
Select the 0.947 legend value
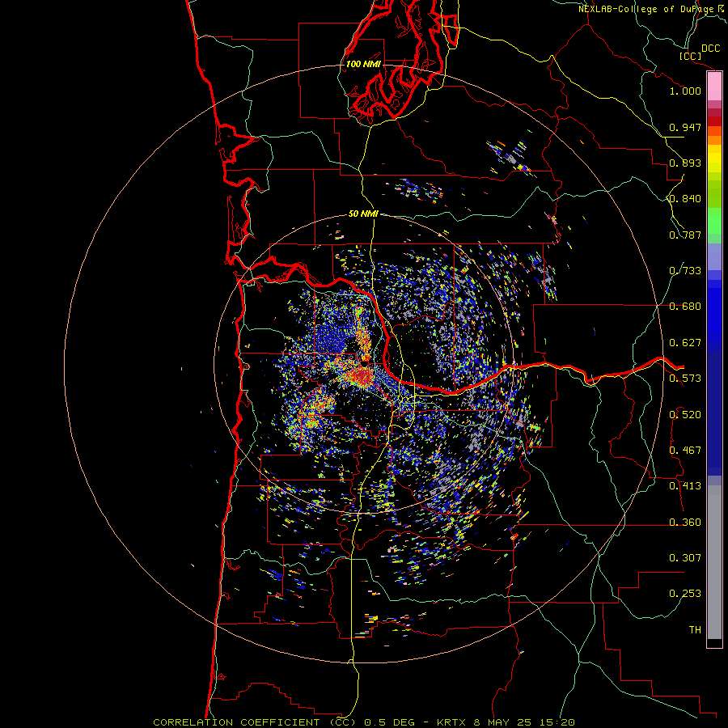[x=685, y=127]
